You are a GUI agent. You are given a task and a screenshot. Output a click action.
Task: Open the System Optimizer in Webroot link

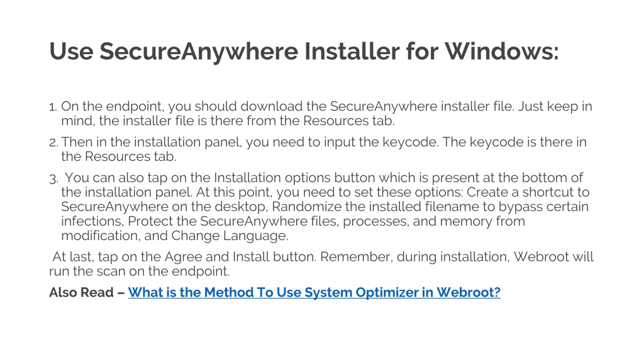coord(314,292)
